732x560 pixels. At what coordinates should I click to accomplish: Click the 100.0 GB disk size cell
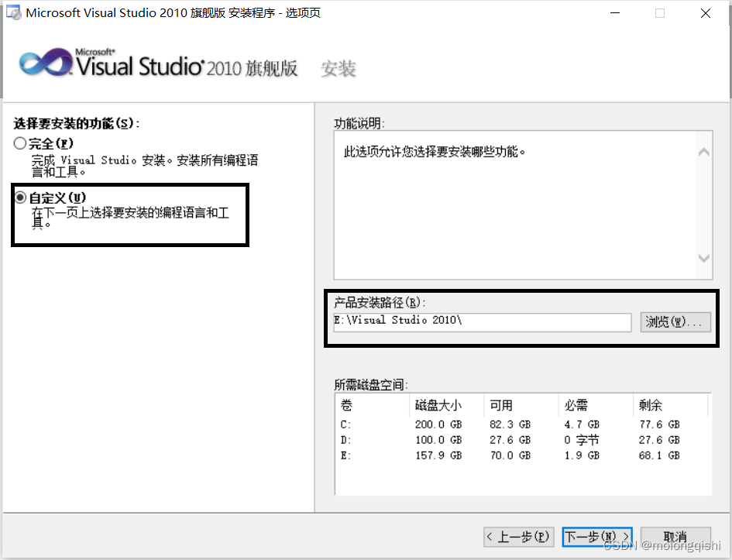438,440
